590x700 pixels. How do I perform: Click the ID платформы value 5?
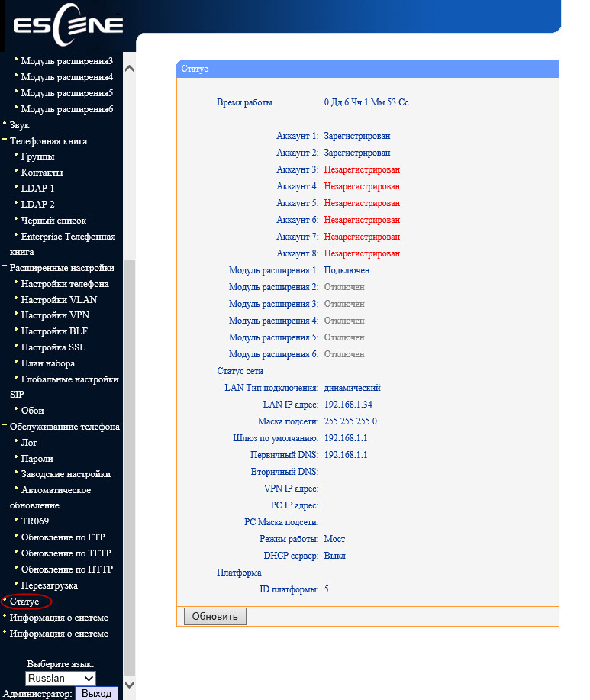point(326,589)
